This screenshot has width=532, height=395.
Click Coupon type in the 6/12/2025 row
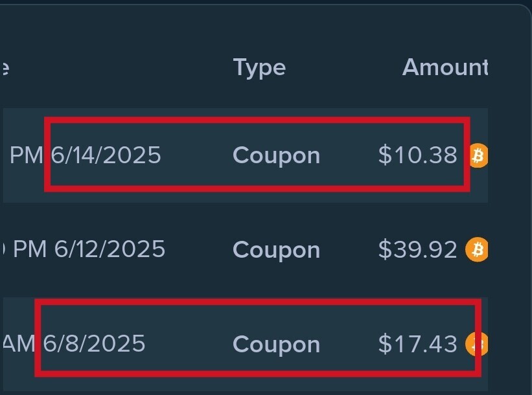click(x=277, y=251)
